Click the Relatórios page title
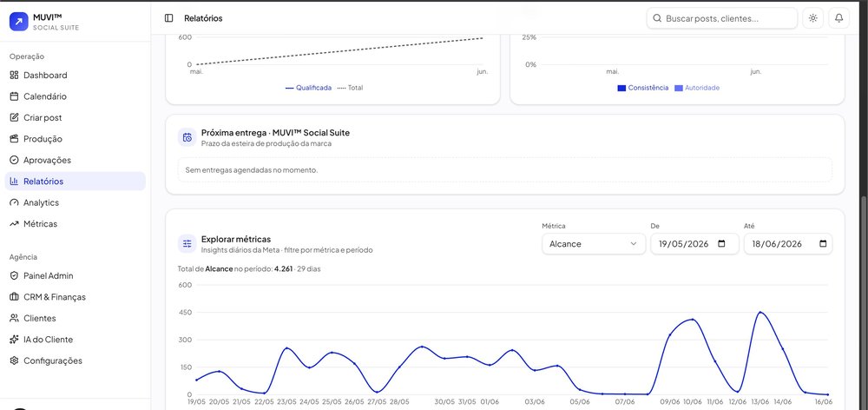The image size is (868, 410). coord(203,18)
